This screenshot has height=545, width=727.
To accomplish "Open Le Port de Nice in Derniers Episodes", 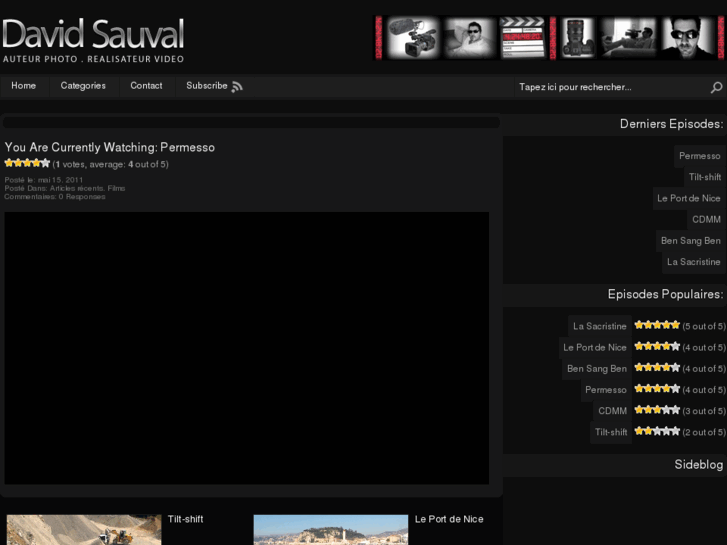I will pyautogui.click(x=689, y=199).
